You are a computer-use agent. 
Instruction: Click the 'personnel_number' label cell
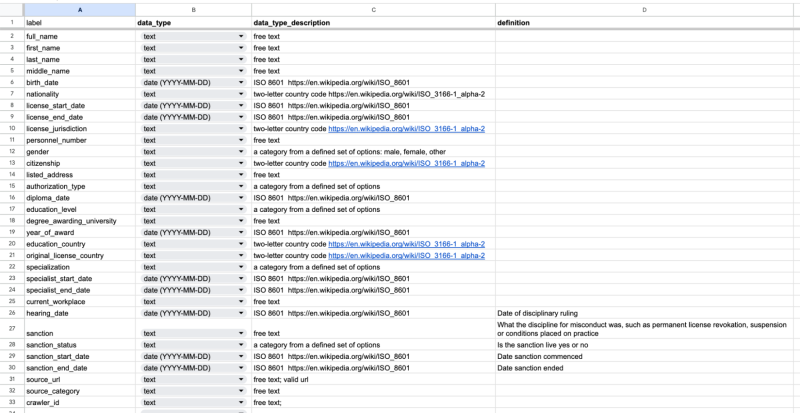(x=78, y=140)
